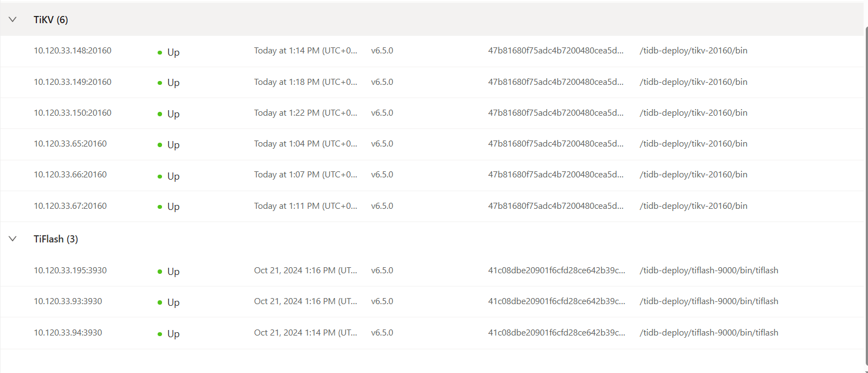
Task: Click the green status dot for 10.120.33.149:20160
Action: 160,83
